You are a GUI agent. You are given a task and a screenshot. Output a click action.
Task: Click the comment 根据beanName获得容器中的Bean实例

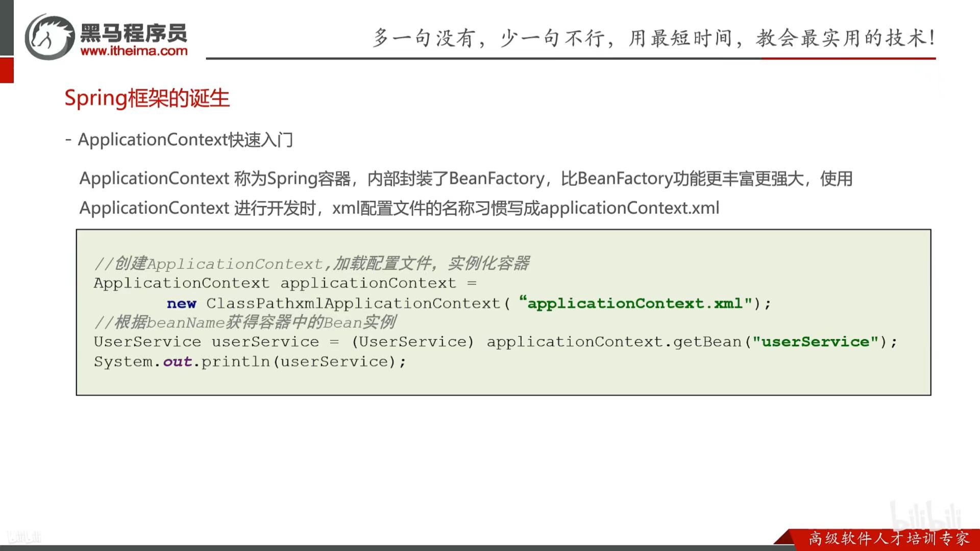point(245,322)
